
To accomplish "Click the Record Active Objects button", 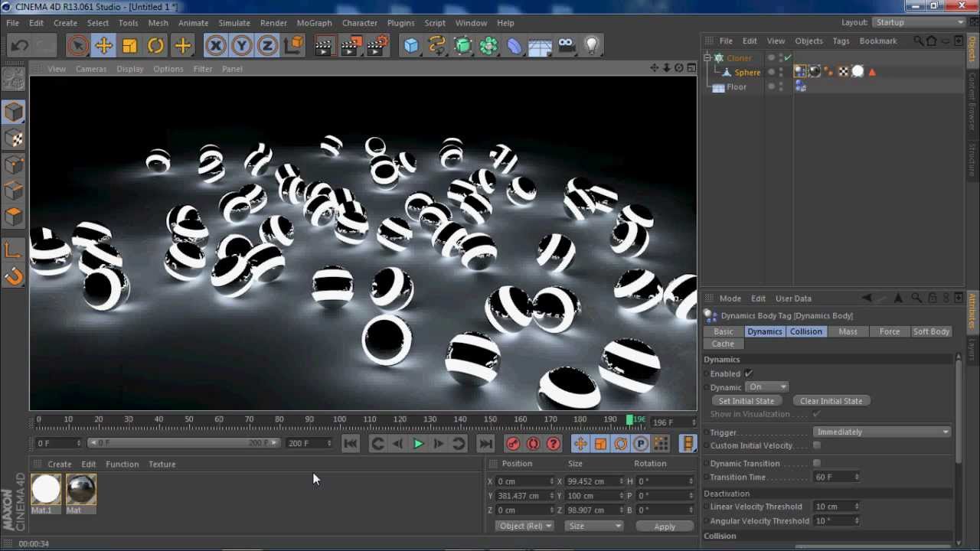I will coord(513,444).
